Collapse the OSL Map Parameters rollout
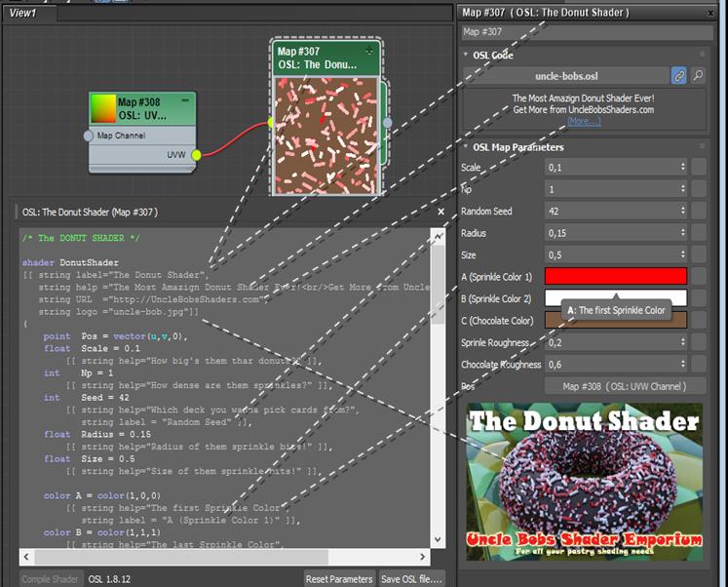The image size is (728, 587). click(466, 146)
